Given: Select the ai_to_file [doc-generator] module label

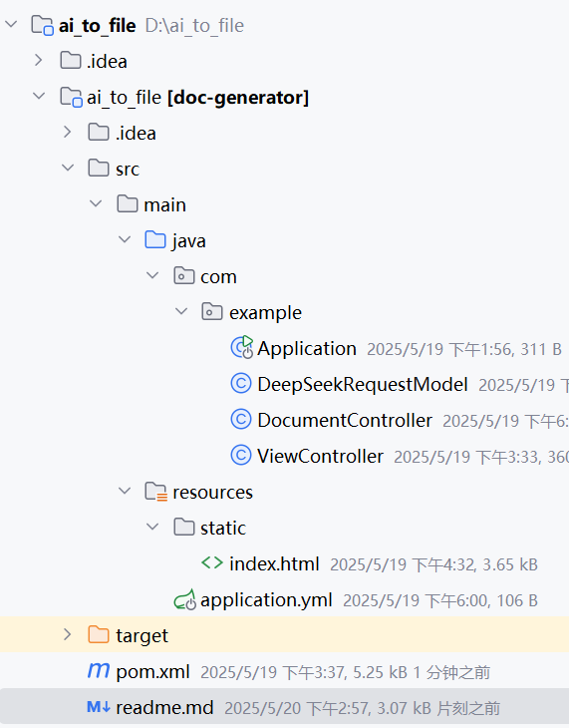Looking at the screenshot, I should click(x=197, y=98).
